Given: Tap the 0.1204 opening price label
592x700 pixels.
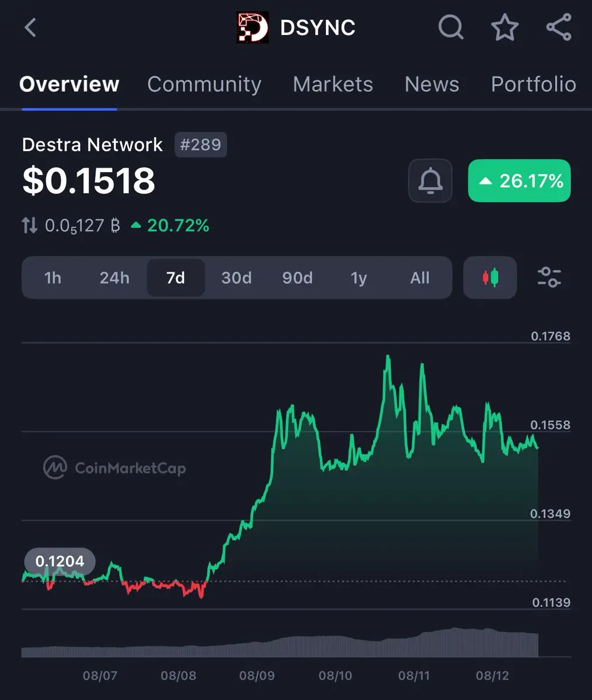Looking at the screenshot, I should click(x=60, y=561).
